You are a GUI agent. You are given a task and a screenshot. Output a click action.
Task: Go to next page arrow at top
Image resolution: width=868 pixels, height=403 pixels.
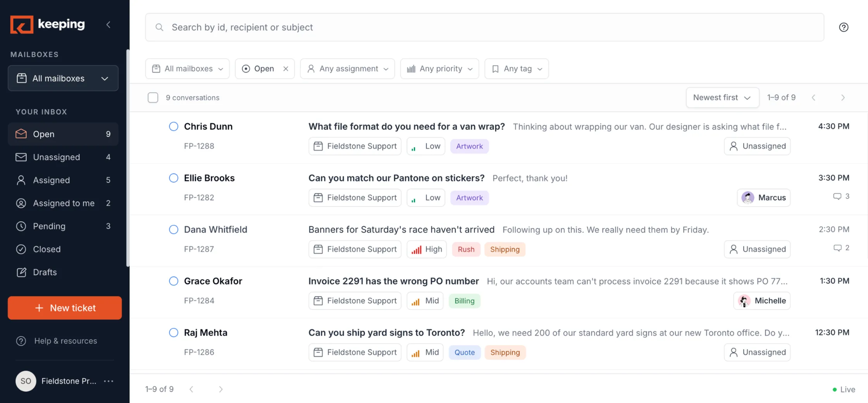point(843,98)
